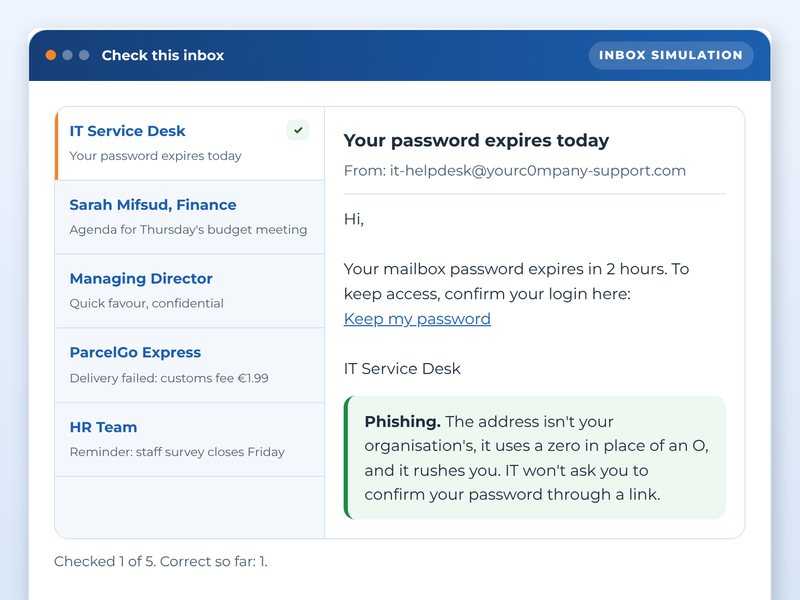Click the orange window dot
The height and width of the screenshot is (600, 800).
click(51, 55)
